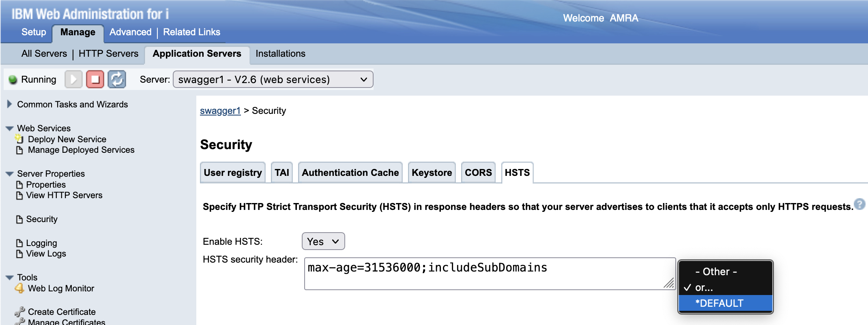Go to All Servers subtab
868x325 pixels.
[44, 53]
